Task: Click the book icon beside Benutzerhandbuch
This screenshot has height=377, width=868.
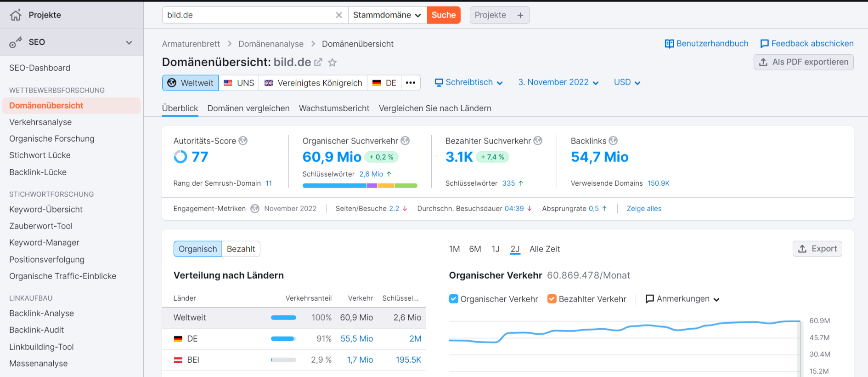Action: click(670, 44)
